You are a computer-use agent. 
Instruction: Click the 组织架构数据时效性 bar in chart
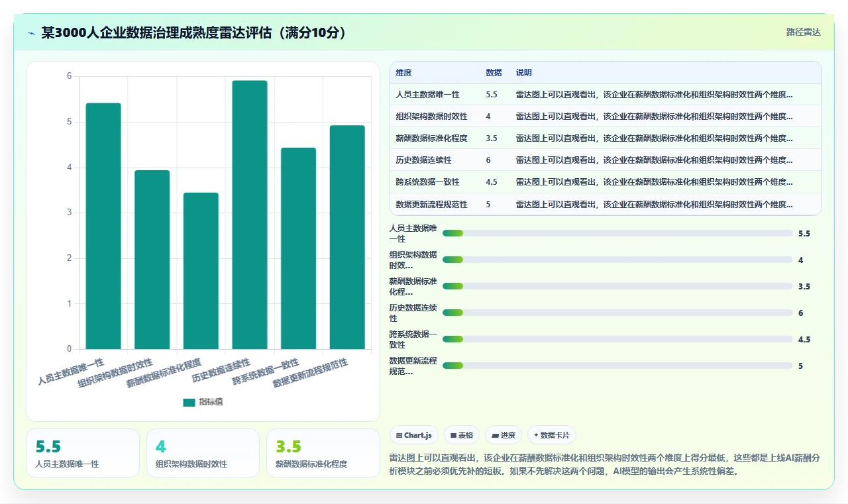[152, 260]
